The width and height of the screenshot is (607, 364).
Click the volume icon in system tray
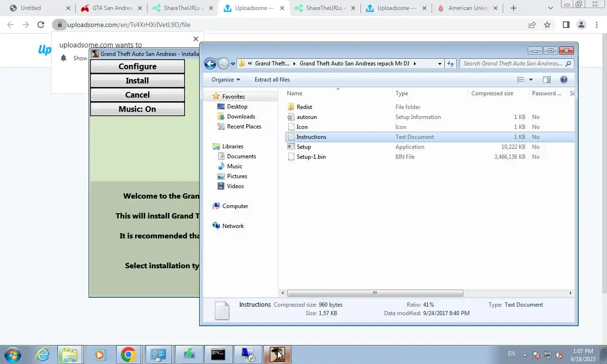point(559,355)
